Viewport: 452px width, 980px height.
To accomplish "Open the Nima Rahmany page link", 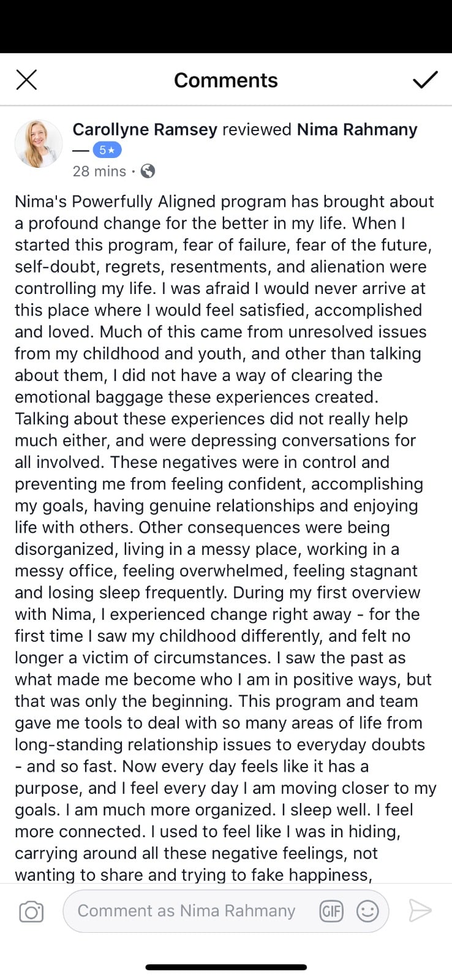I will (357, 129).
